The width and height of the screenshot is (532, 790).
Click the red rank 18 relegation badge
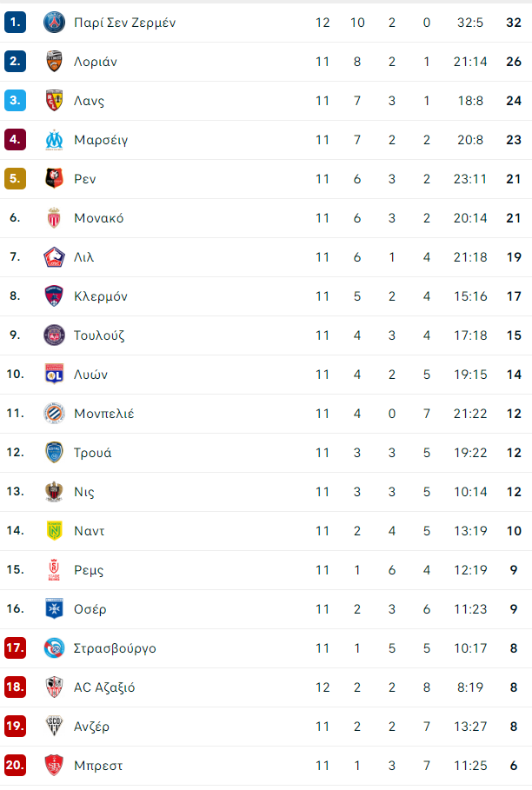point(15,687)
